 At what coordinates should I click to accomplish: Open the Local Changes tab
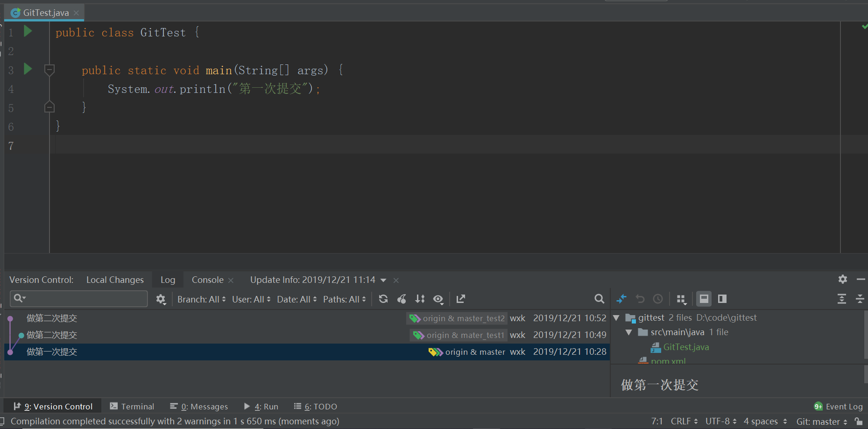115,280
